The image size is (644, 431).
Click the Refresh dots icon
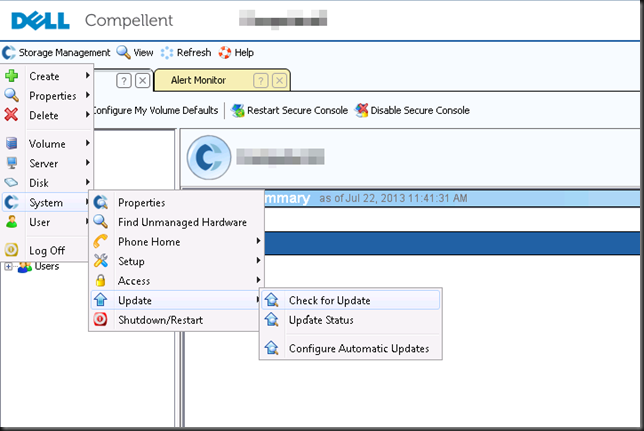(x=167, y=53)
